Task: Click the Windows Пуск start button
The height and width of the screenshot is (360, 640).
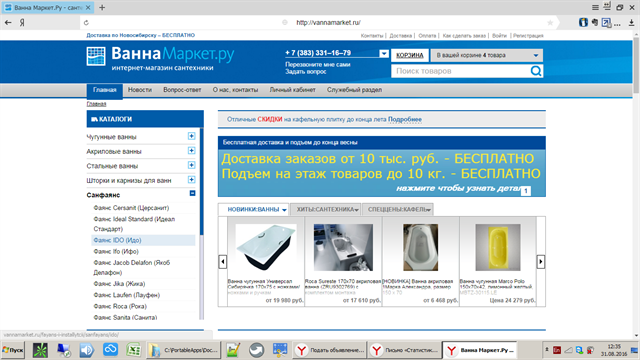Action: pos(13,350)
